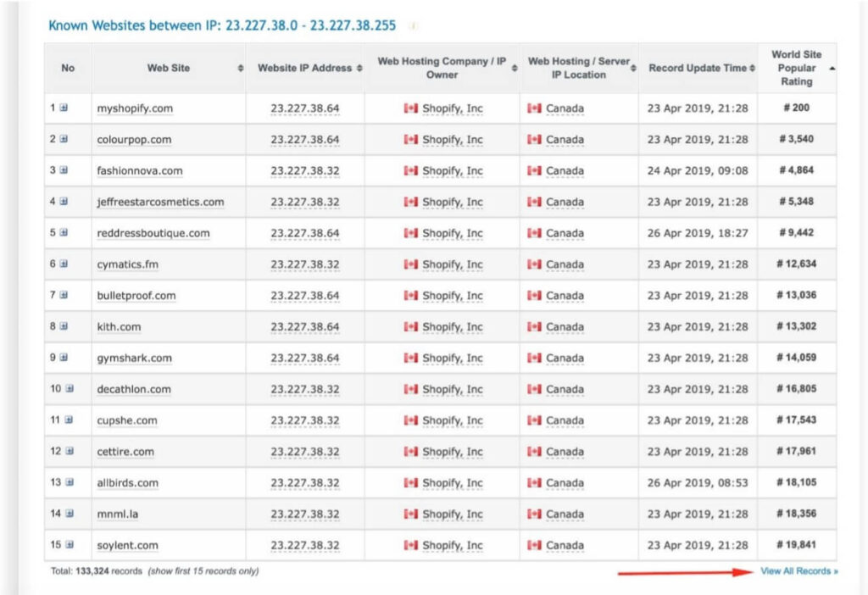The width and height of the screenshot is (868, 595).
Task: Sort by World Site Popular Rating arrow
Action: (x=832, y=69)
